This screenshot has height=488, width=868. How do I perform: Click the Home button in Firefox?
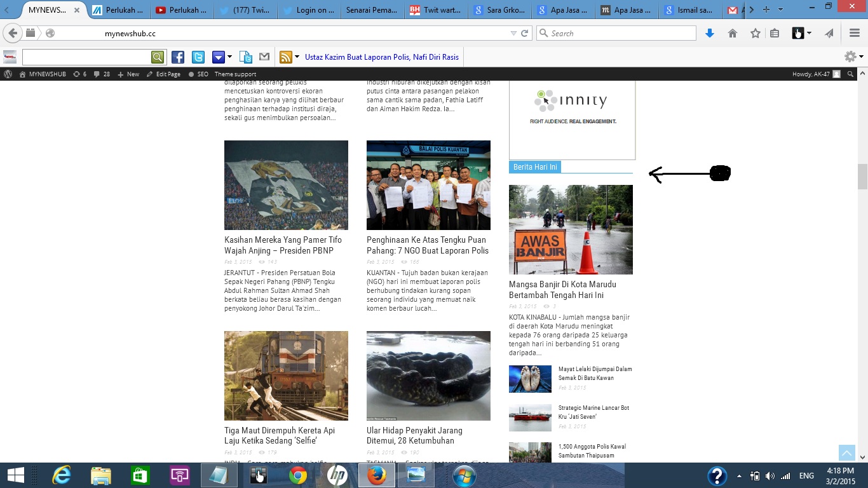point(732,33)
